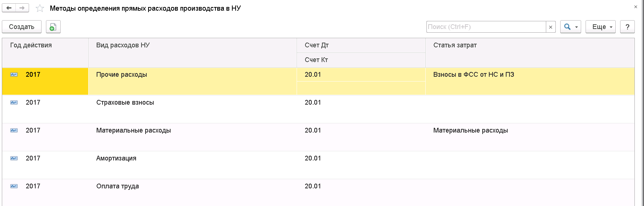Click the forward arrow navigation button
This screenshot has width=644, height=206.
(x=22, y=8)
